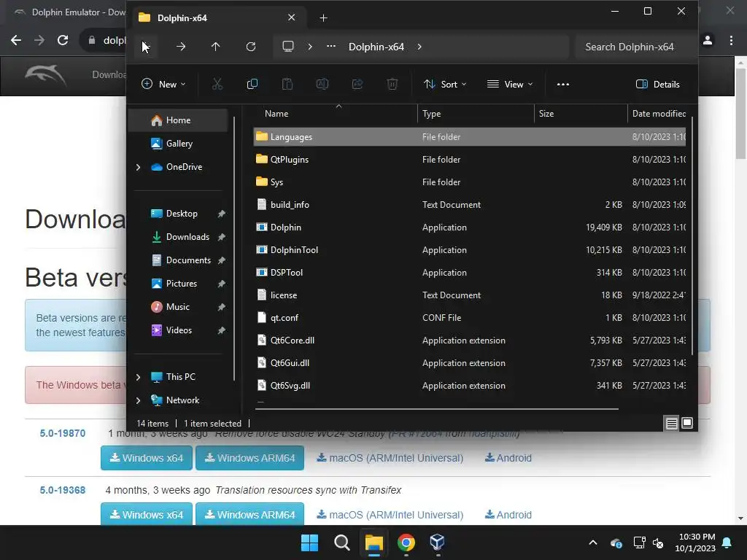Expand the This PC tree node
The image size is (747, 560).
(138, 377)
